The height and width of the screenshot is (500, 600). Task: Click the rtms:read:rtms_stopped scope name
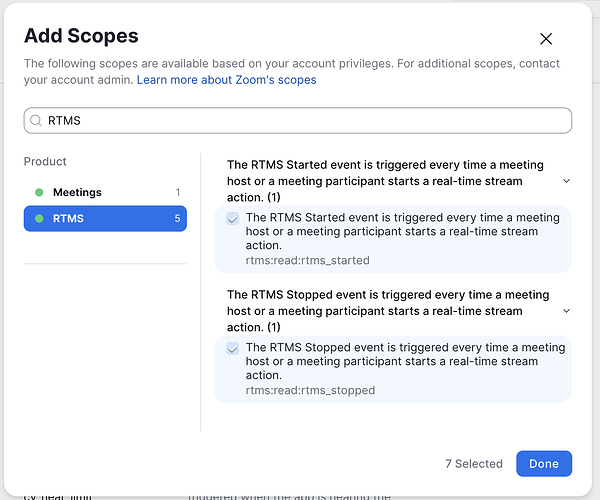[x=310, y=390]
